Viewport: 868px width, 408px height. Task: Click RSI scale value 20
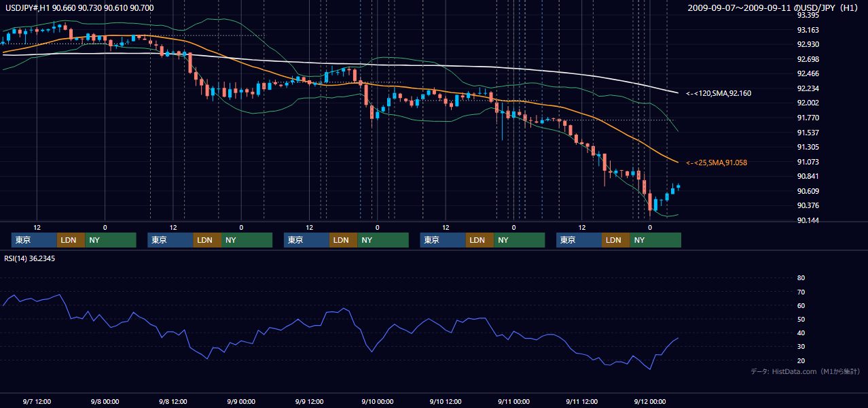[801, 360]
